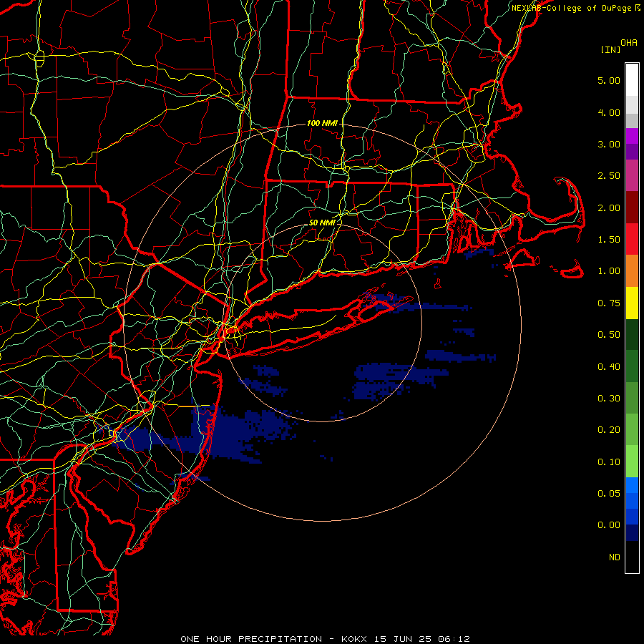Click the navy swatch just above ND

point(632,532)
